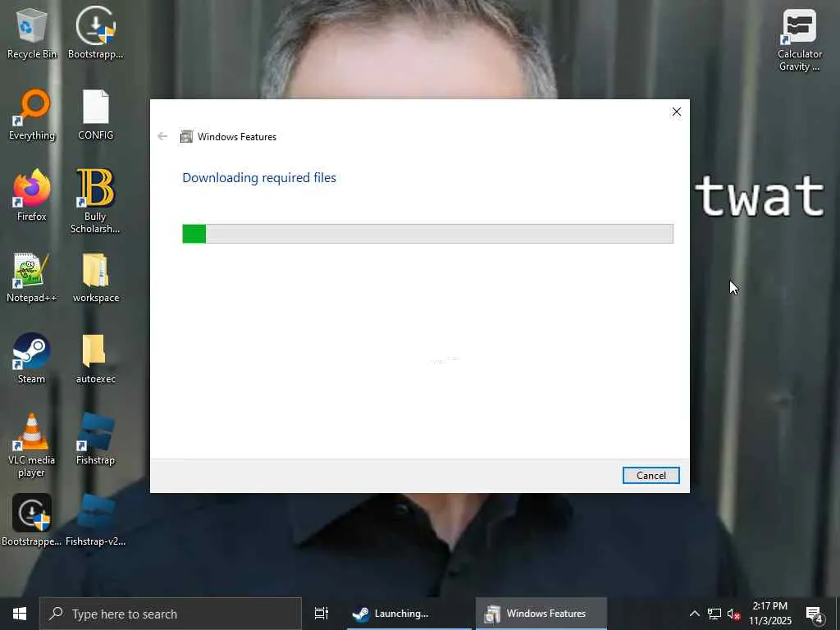Click the Windows Features title icon
The image size is (840, 630).
click(186, 137)
